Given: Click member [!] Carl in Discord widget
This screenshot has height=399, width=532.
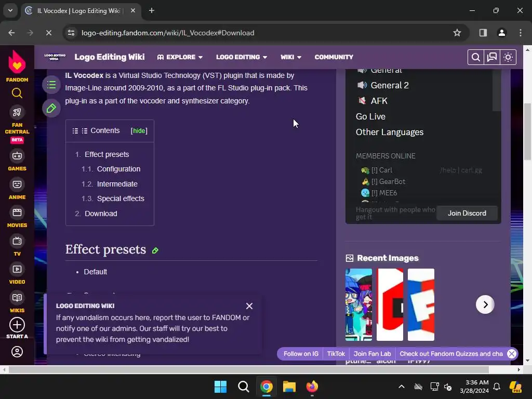Looking at the screenshot, I should pos(382,170).
